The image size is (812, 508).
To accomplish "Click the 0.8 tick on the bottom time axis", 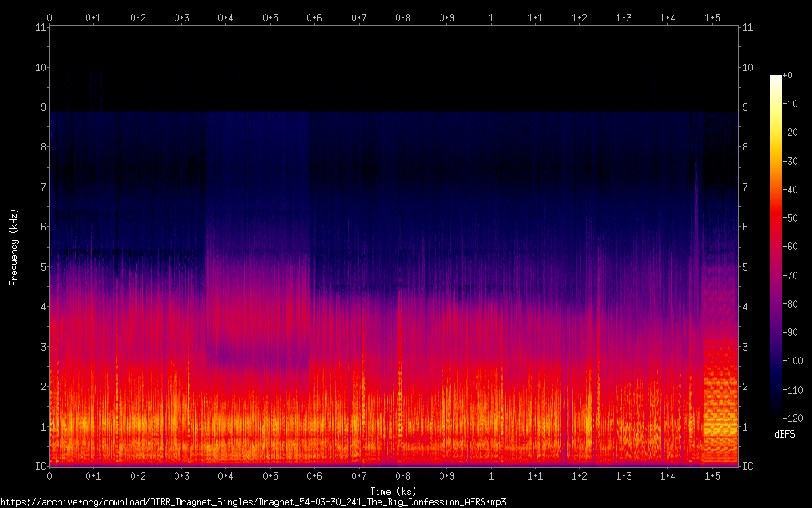I will [403, 475].
